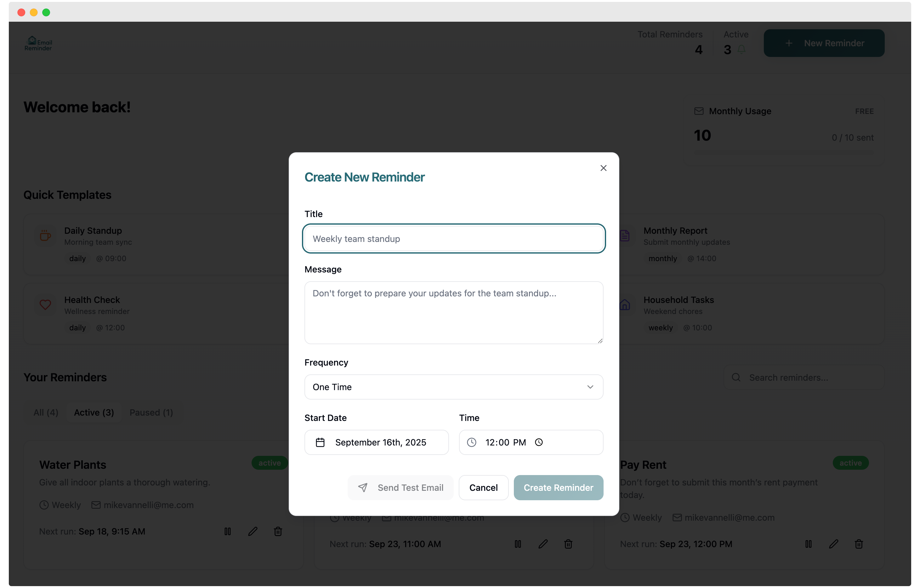Delete the Pay Rent reminder with the trash icon
The image size is (920, 588).
[859, 544]
